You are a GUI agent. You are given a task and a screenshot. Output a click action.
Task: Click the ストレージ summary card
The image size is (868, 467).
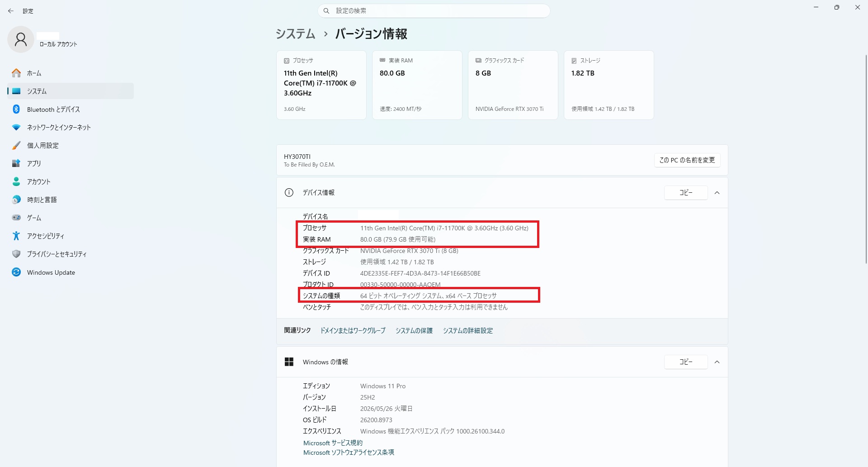pyautogui.click(x=609, y=85)
